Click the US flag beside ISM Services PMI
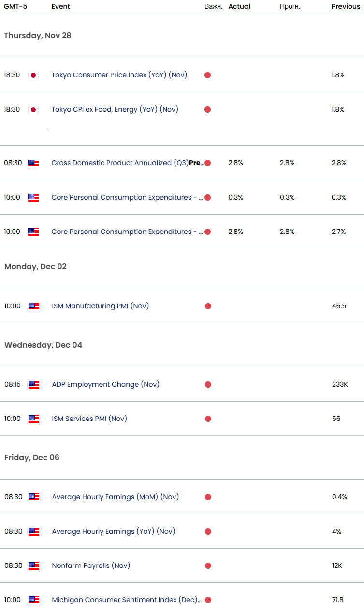The image size is (364, 609). [33, 419]
